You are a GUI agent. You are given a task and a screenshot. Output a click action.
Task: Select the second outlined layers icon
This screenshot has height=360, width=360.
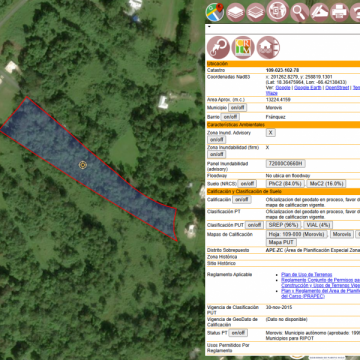256,13
